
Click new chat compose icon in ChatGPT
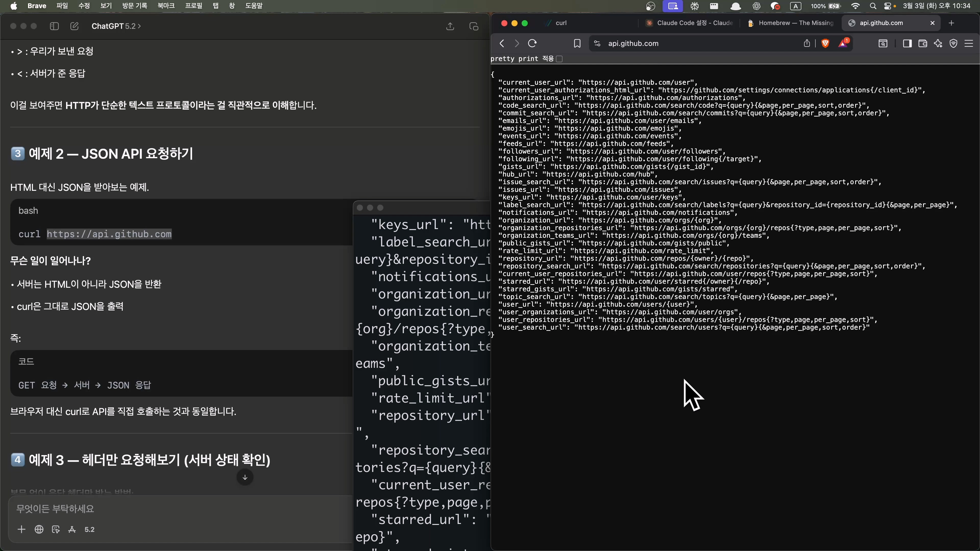[75, 26]
